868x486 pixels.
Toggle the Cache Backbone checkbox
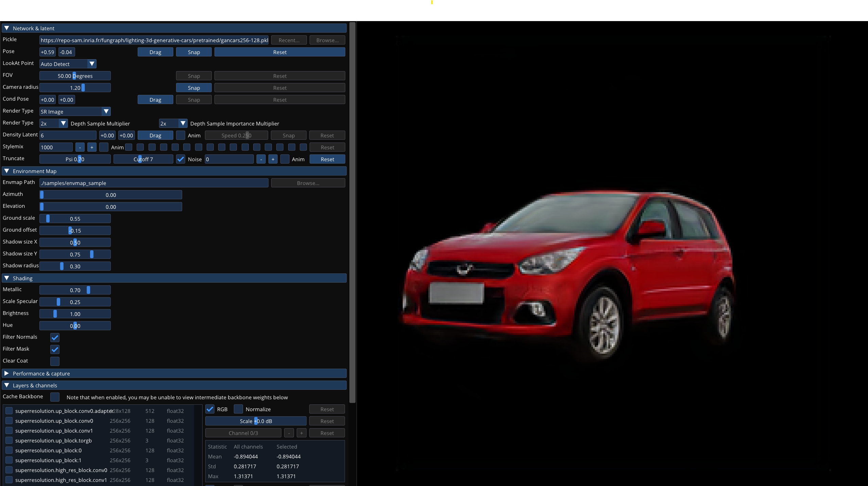tap(55, 397)
